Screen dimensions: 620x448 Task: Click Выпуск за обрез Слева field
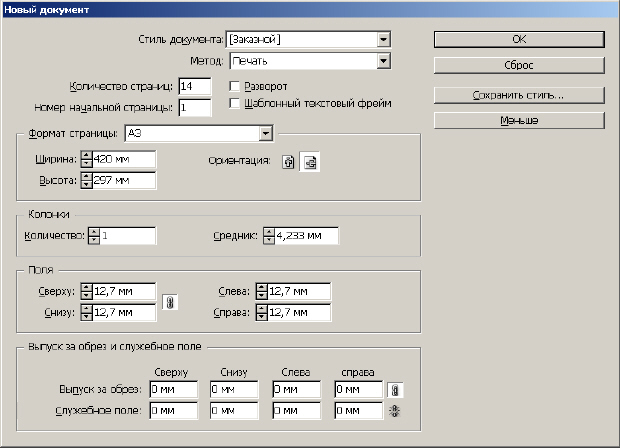point(297,389)
